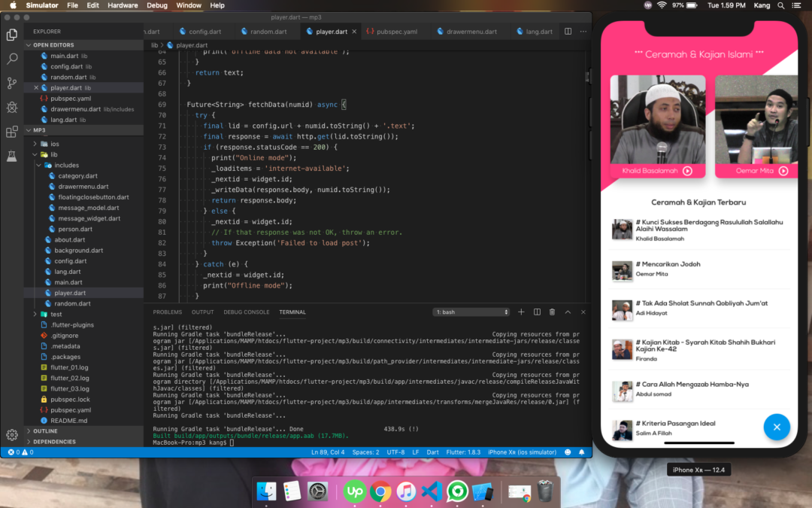This screenshot has height=508, width=812.
Task: Open the editor More Actions ellipsis
Action: 583,31
